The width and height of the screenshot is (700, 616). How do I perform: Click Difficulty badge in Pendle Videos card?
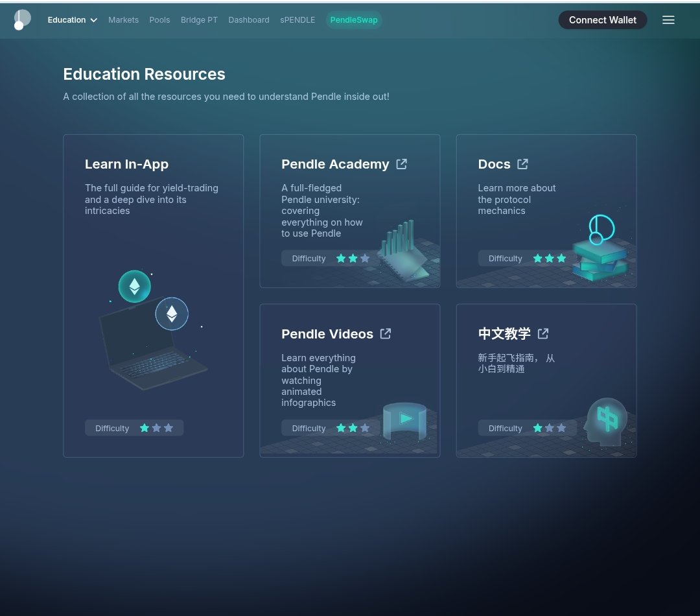click(x=331, y=428)
